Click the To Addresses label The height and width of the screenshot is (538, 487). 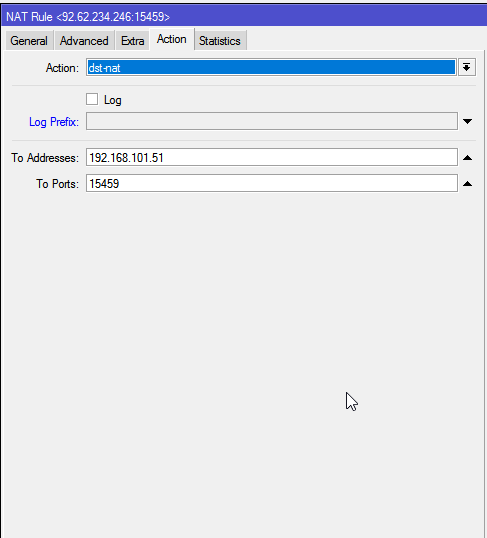point(45,158)
